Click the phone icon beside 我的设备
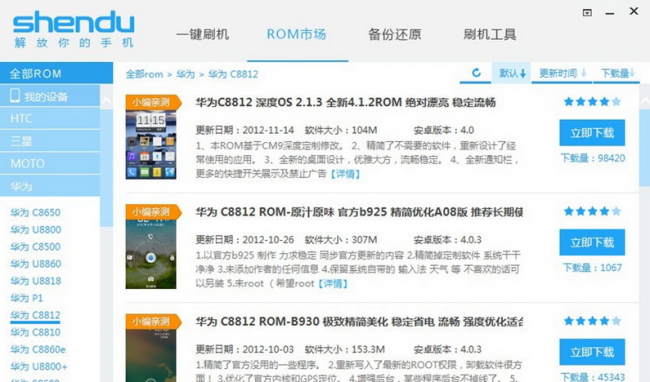Image resolution: width=650 pixels, height=382 pixels. click(x=15, y=96)
